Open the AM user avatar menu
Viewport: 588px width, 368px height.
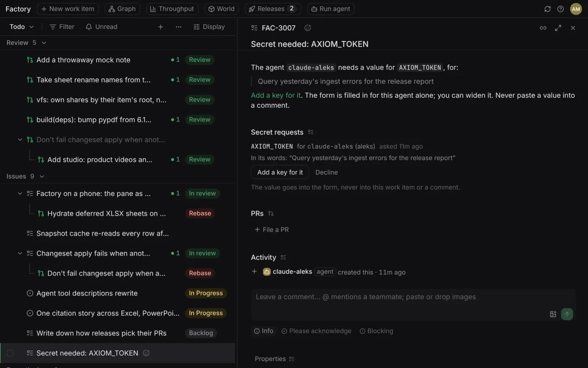pos(576,9)
